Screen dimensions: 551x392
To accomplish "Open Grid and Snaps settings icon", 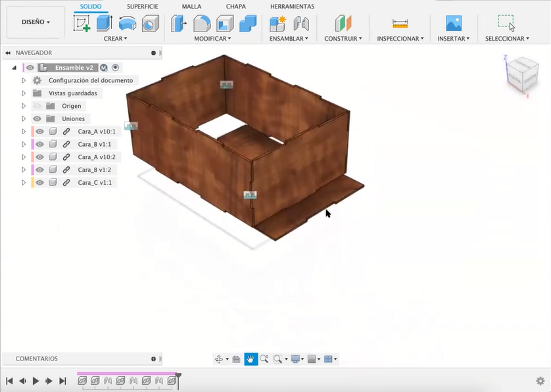I will [x=312, y=359].
